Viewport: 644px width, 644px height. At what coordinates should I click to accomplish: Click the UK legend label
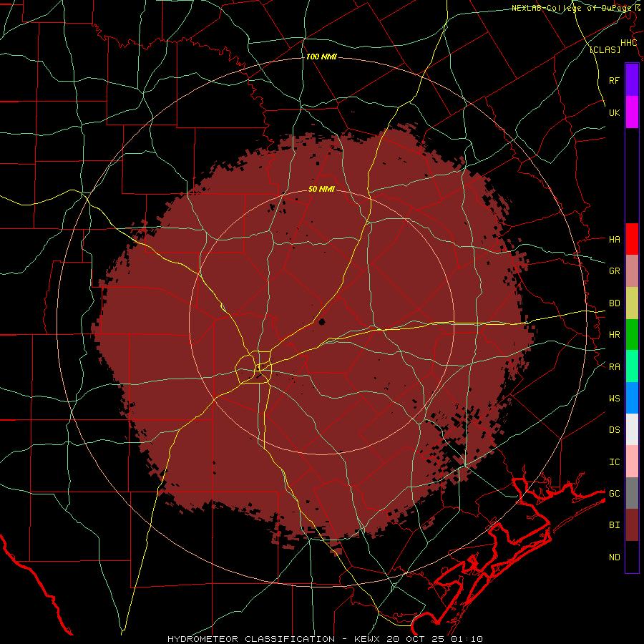point(614,112)
